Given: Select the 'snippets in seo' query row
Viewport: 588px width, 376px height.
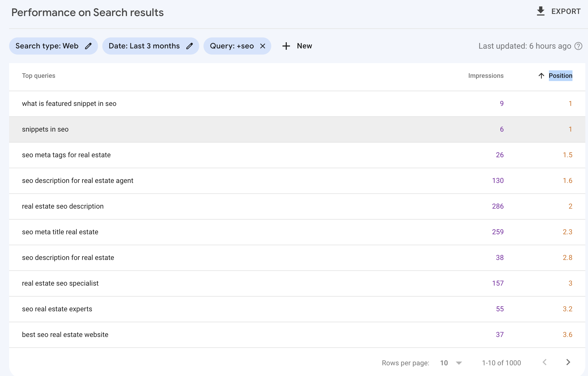Looking at the screenshot, I should 45,129.
